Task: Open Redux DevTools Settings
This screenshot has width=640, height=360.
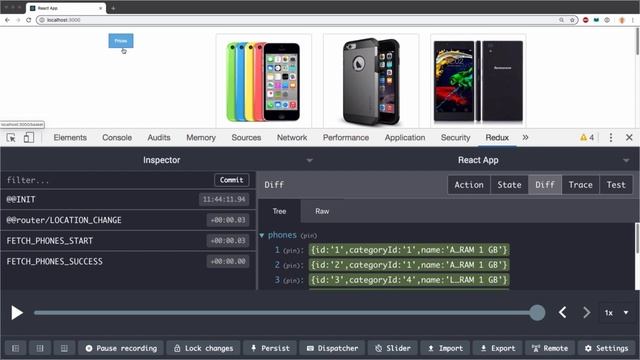Action: click(606, 348)
